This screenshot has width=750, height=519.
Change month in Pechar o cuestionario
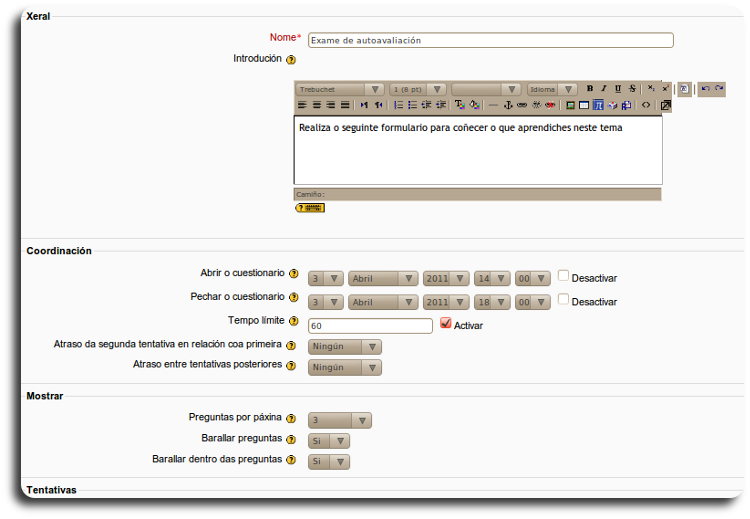click(x=383, y=302)
